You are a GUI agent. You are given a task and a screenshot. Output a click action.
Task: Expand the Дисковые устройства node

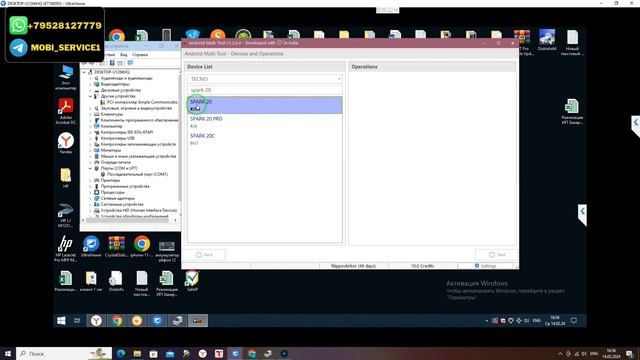point(91,90)
